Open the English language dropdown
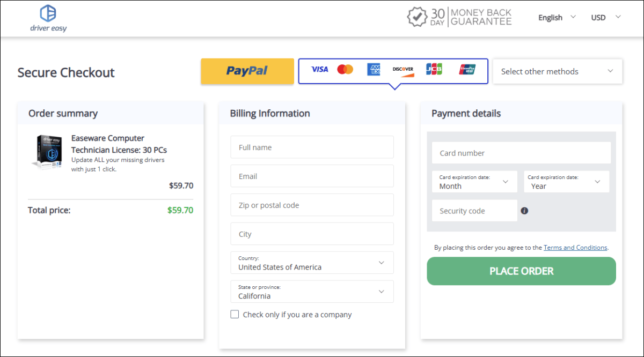Screen dimensions: 644x357 tap(557, 17)
